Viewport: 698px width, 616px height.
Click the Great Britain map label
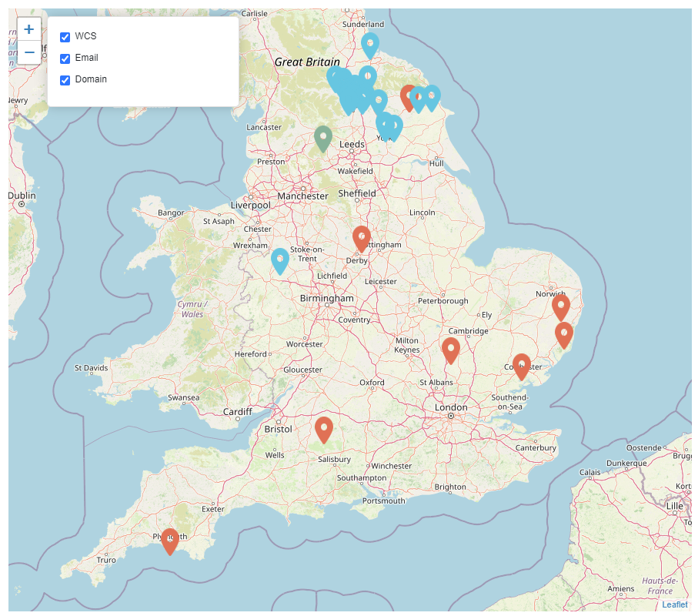tap(306, 62)
